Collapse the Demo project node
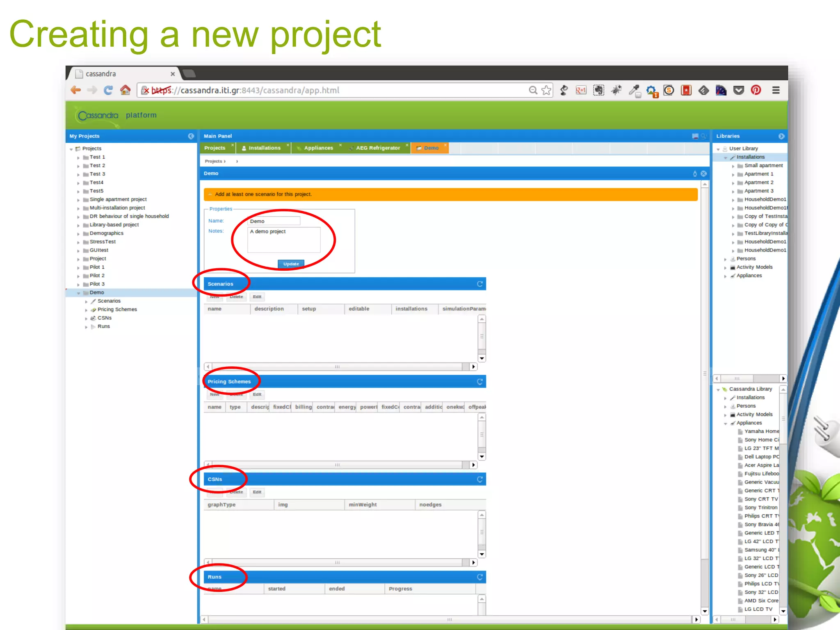Screen dimensions: 840x630 coord(78,293)
